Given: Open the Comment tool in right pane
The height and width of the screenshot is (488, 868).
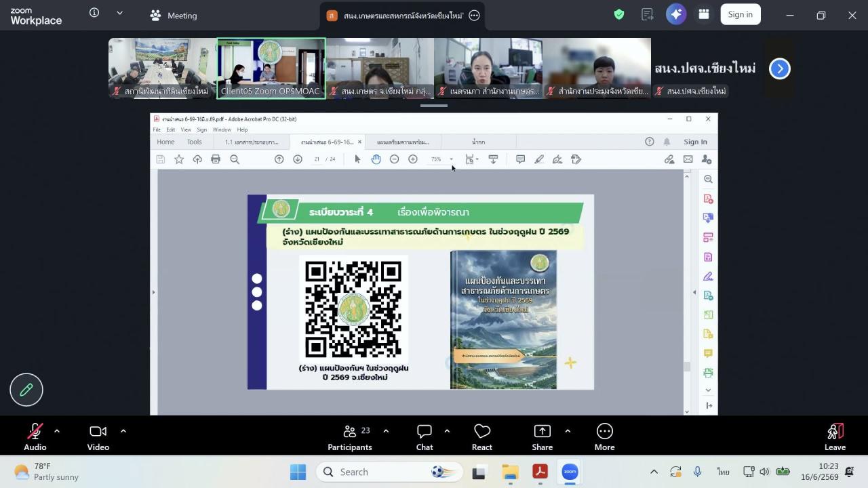Looking at the screenshot, I should point(708,353).
